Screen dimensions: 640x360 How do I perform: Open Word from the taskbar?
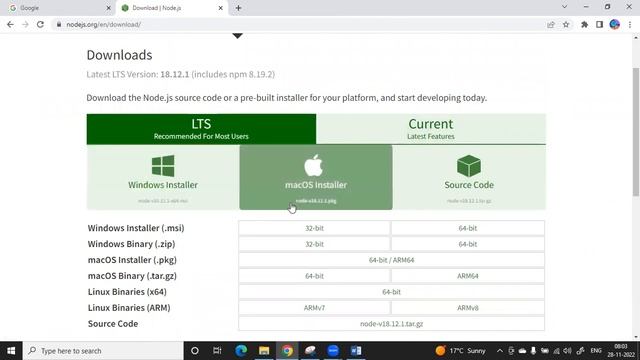[356, 351]
